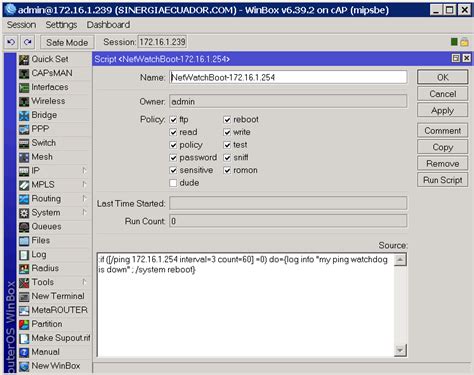Copy the script with Copy button
The height and width of the screenshot is (375, 474).
tap(443, 147)
